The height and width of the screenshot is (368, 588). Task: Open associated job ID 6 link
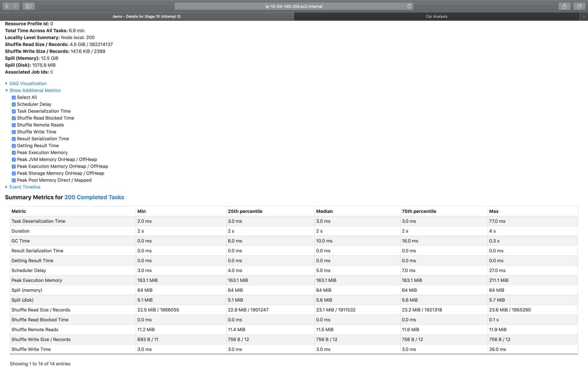(x=52, y=72)
